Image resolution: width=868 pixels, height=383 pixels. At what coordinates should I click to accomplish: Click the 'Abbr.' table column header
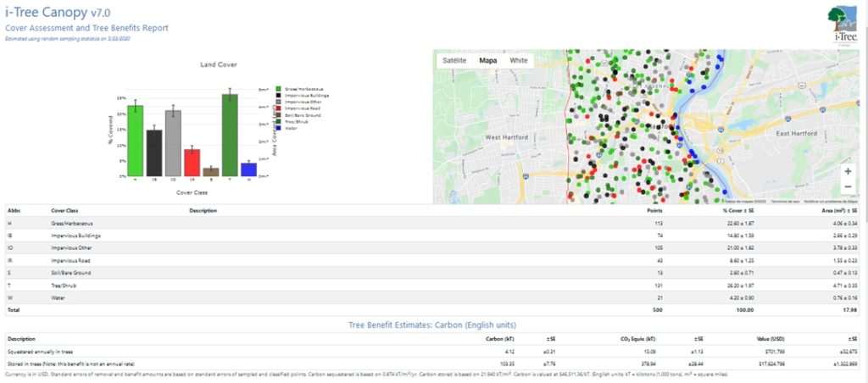point(12,211)
